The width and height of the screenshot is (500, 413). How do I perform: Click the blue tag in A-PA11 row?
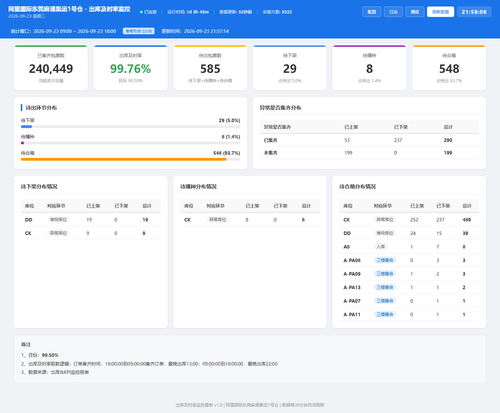[385, 314]
